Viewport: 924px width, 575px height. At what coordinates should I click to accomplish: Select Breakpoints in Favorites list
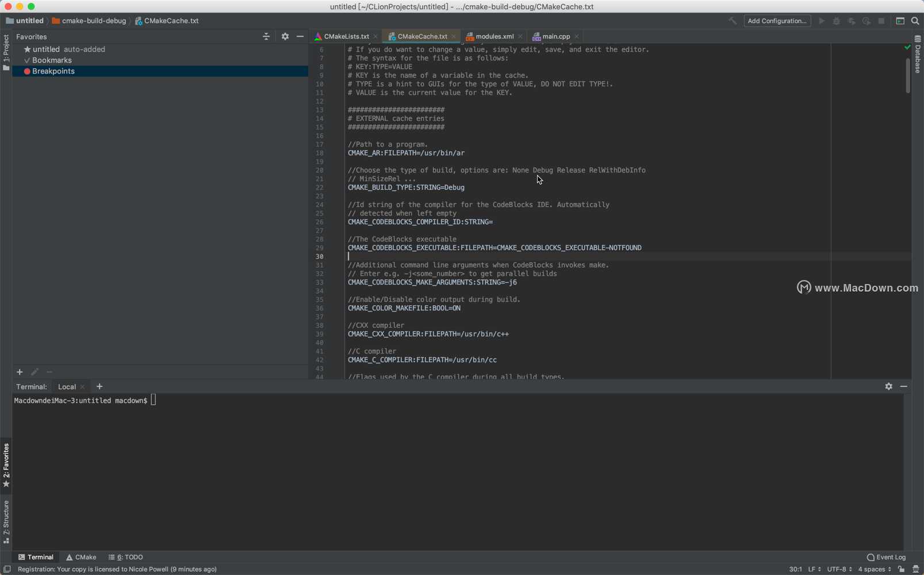(160, 71)
